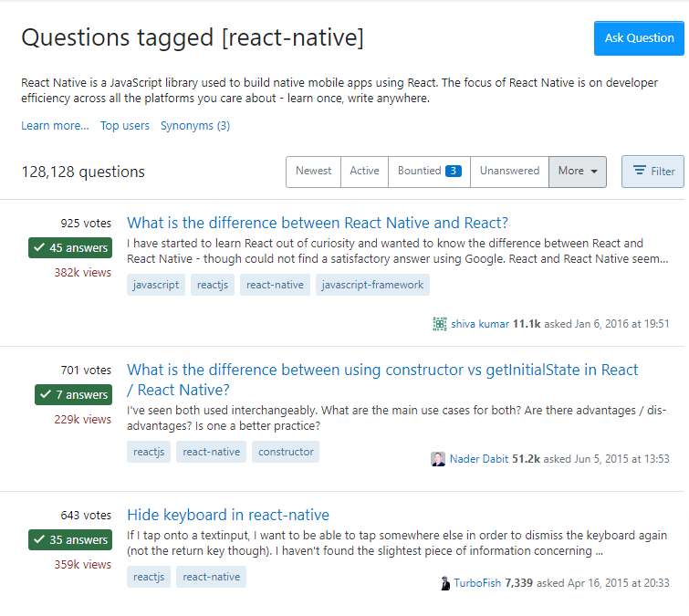Switch to the Active tab

pyautogui.click(x=364, y=171)
